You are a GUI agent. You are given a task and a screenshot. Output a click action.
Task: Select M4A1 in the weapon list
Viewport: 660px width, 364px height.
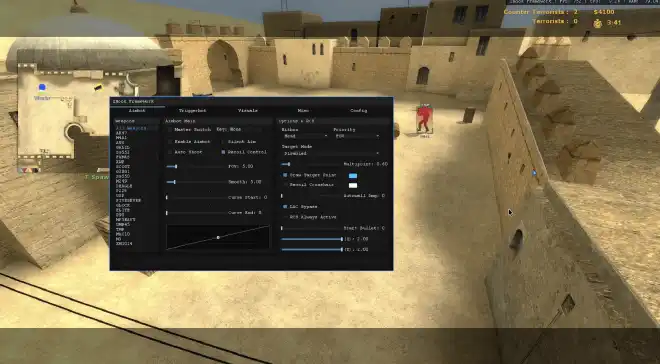(121, 138)
